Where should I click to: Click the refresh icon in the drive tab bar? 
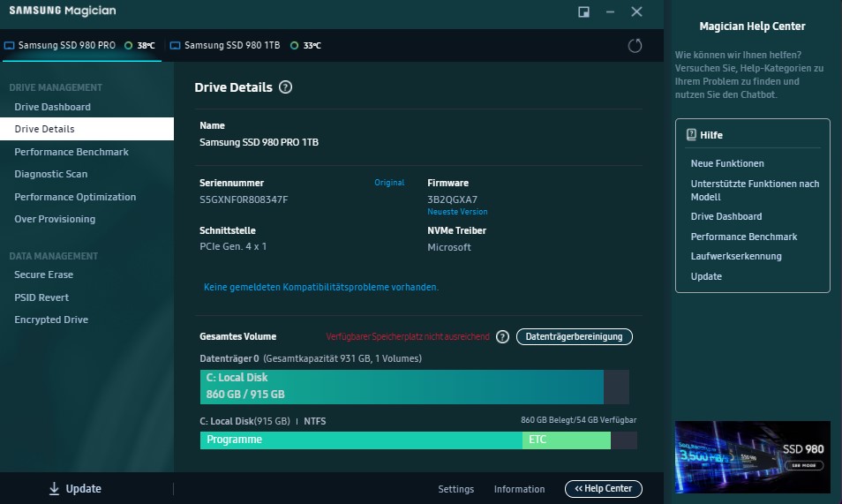pos(635,46)
